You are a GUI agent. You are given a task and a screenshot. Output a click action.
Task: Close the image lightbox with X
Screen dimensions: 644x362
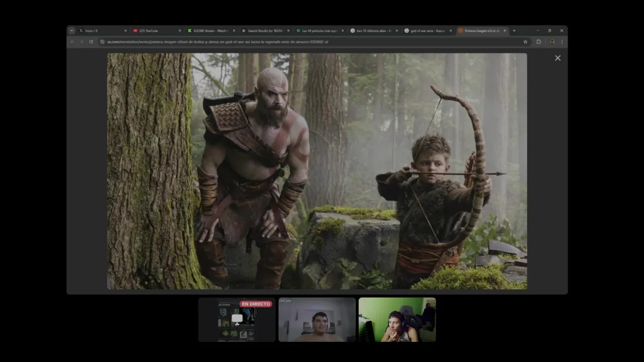[x=557, y=58]
